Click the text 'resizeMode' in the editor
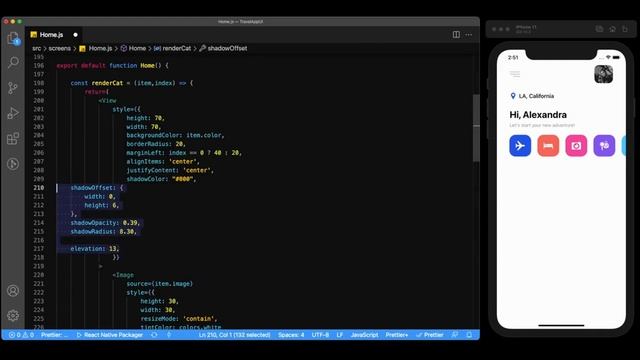This screenshot has height=360, width=640. (158, 318)
